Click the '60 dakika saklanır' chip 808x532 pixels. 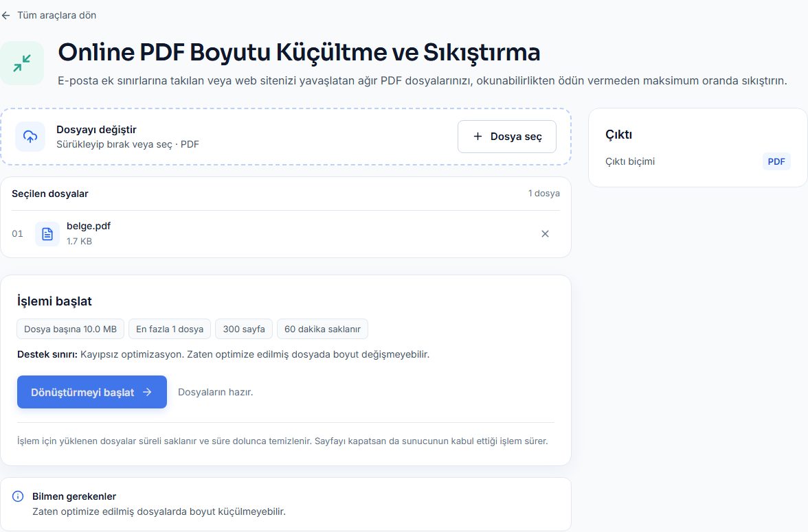[x=323, y=329]
